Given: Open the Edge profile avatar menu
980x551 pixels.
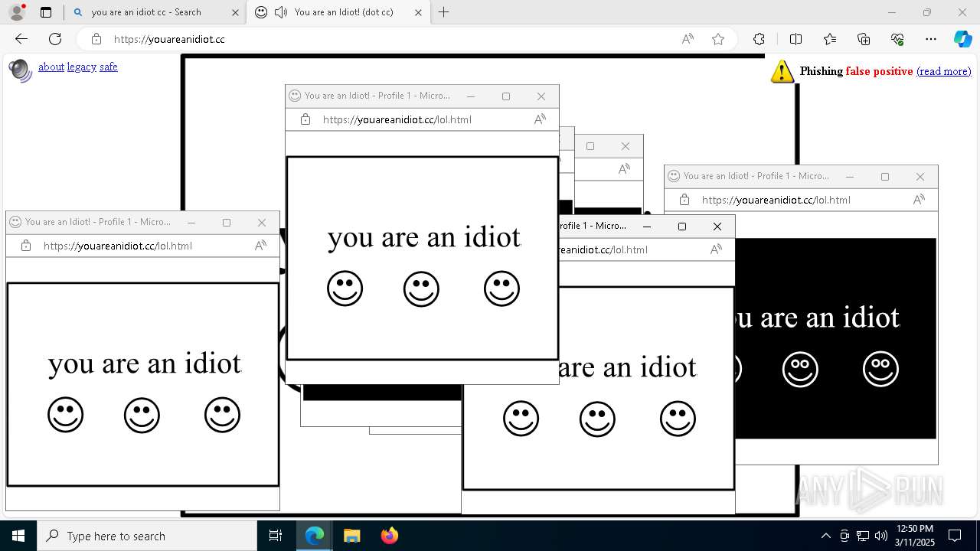Looking at the screenshot, I should coord(16,12).
